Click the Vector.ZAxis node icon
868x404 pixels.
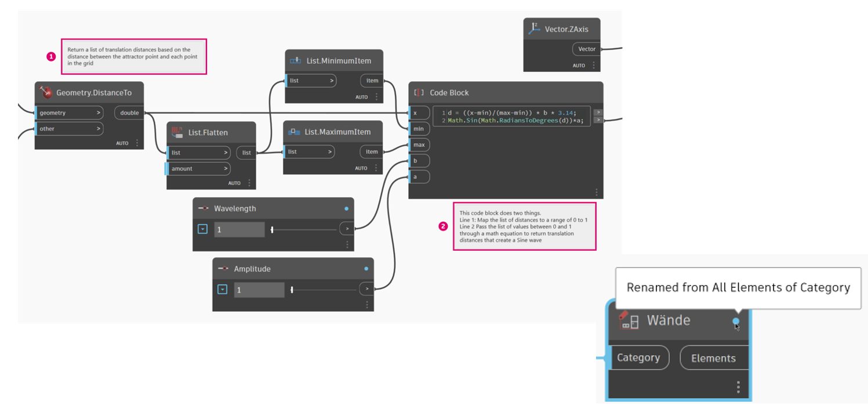[533, 28]
